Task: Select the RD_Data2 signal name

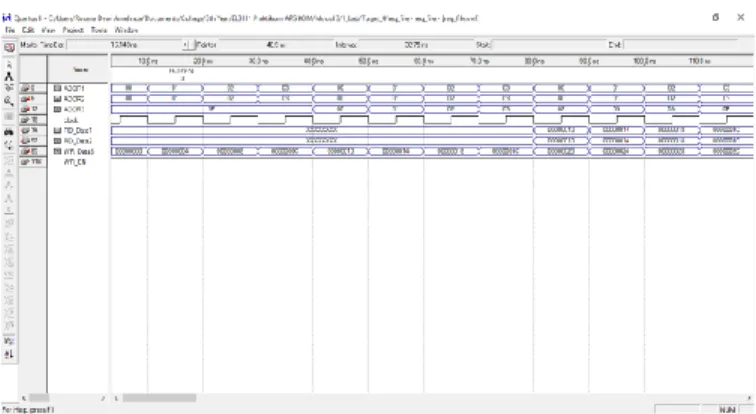Action: point(78,141)
